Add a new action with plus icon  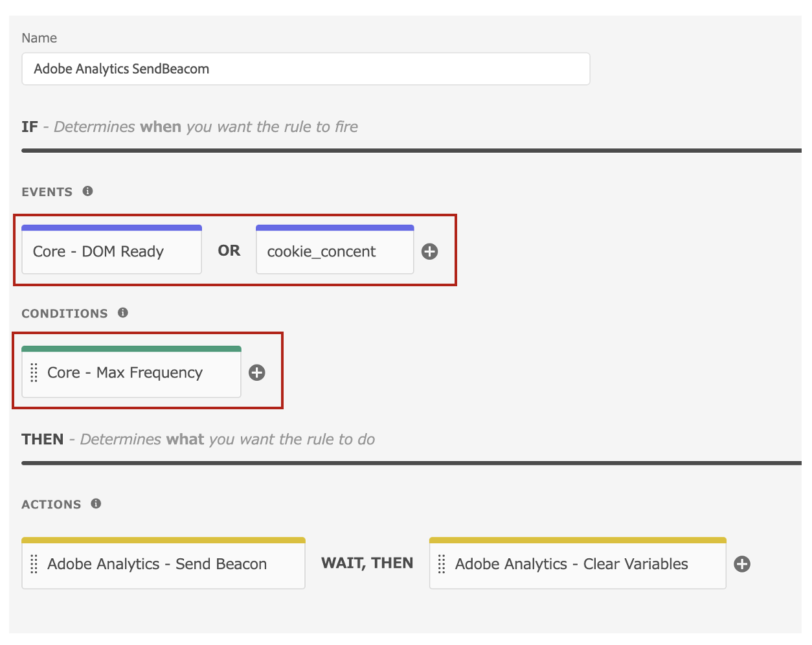click(x=742, y=564)
